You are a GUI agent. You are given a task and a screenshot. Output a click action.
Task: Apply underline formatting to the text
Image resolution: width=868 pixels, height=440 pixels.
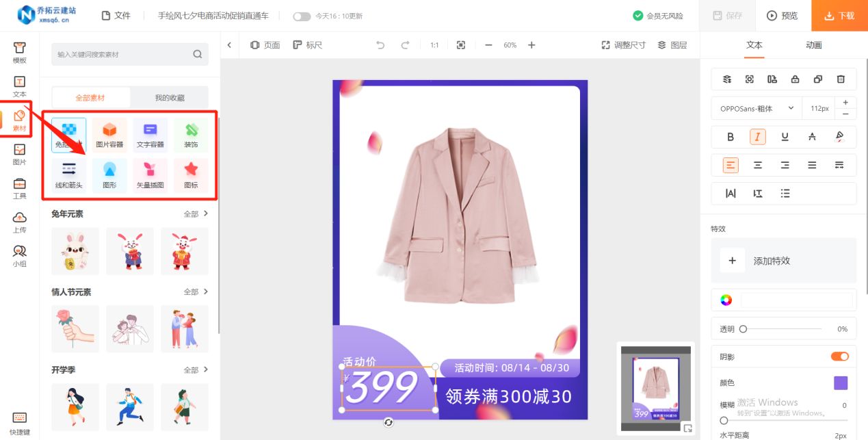point(785,137)
